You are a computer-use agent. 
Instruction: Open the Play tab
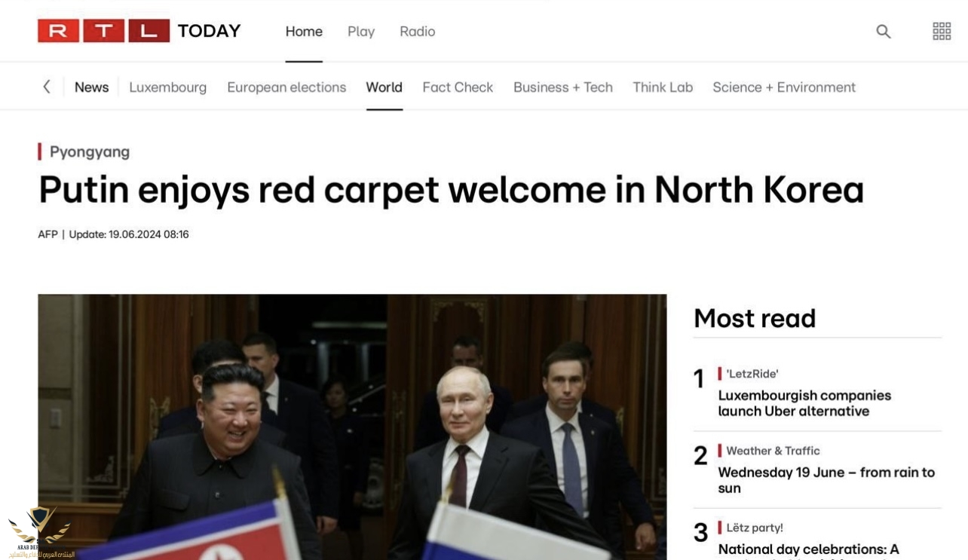pos(361,32)
